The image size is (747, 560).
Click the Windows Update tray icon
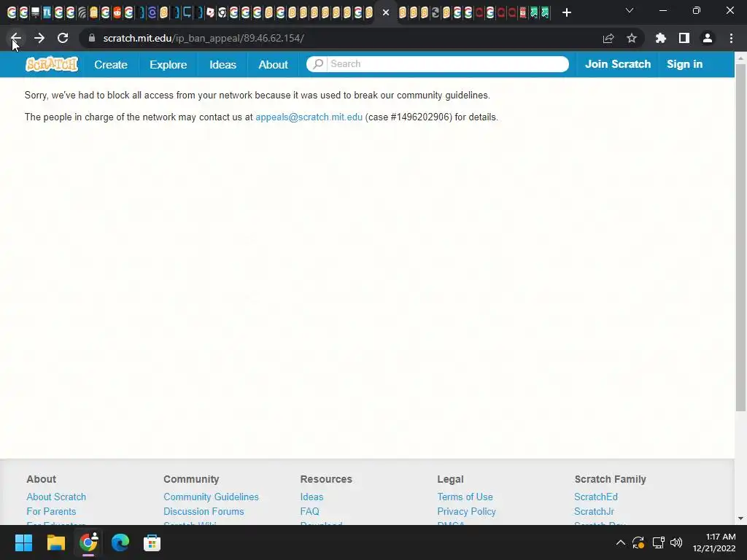point(638,542)
